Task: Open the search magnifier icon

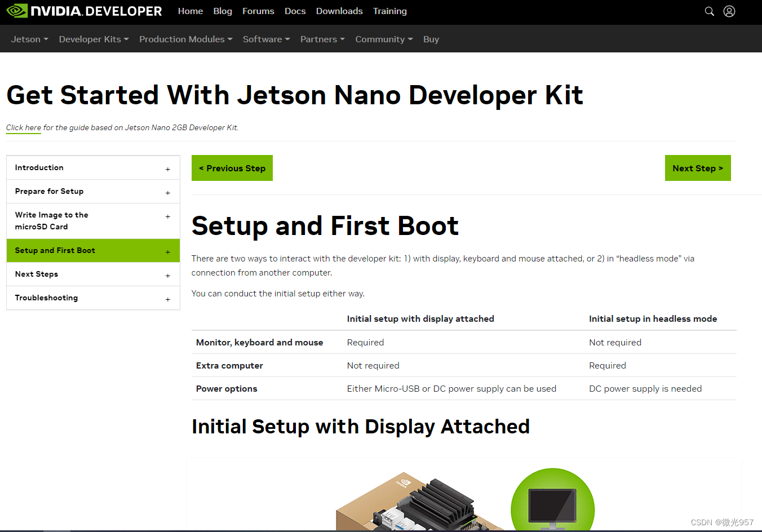Action: tap(710, 11)
